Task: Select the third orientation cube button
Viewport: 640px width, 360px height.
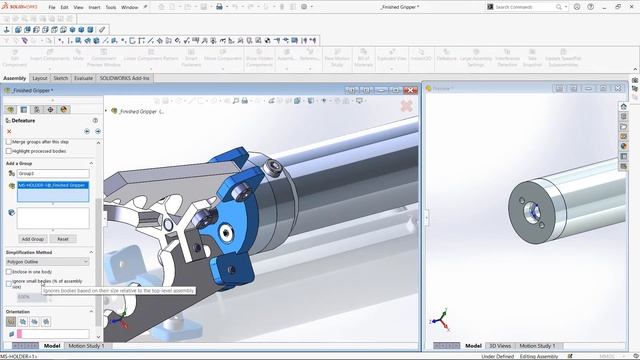Action: [34, 322]
